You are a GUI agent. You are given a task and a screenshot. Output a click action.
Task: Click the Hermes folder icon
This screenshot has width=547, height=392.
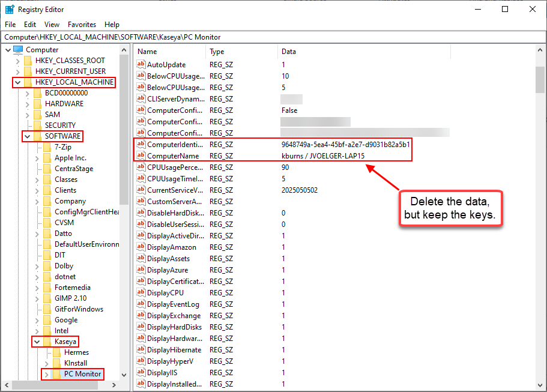tap(57, 352)
